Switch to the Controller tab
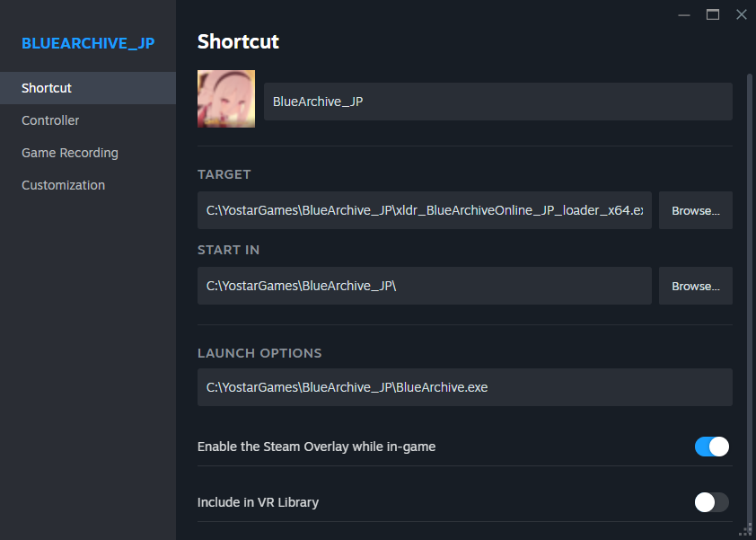756x540 pixels. click(x=88, y=120)
